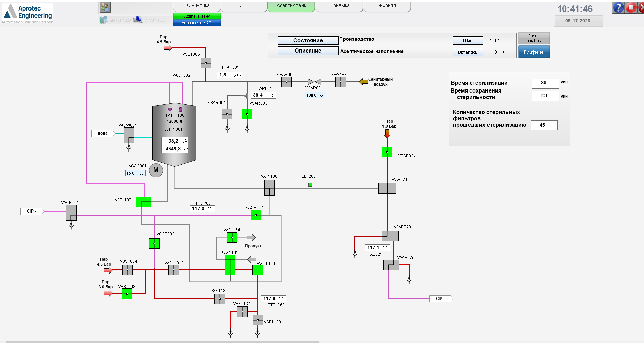The height and width of the screenshot is (343, 644).
Task: Select valve VSAR001 near sanitary air
Action: click(x=340, y=82)
